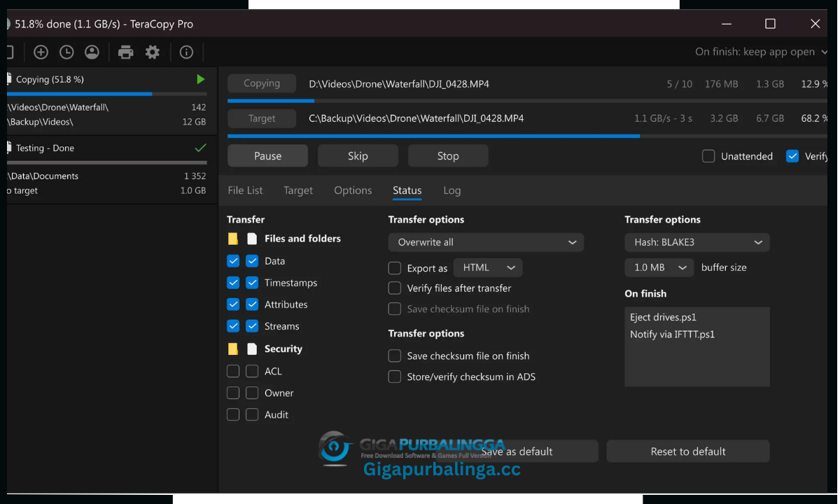Click the Skip button
Image resolution: width=840 pixels, height=504 pixels.
click(358, 156)
